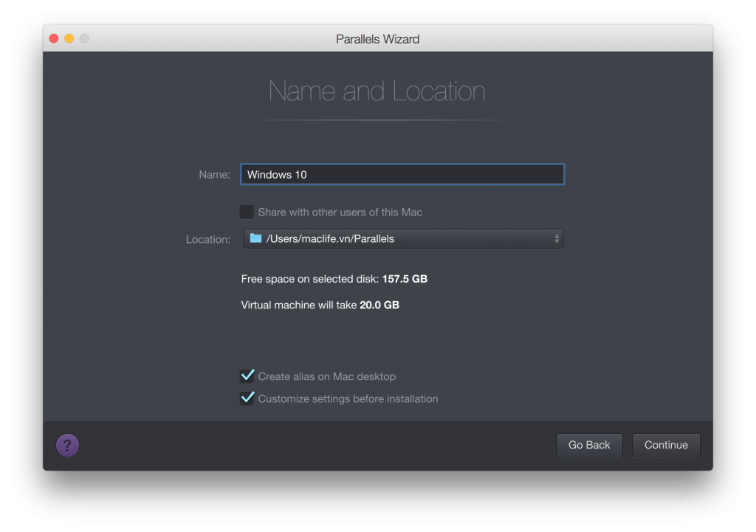
Task: Click the yellow minimize button
Action: coord(69,38)
